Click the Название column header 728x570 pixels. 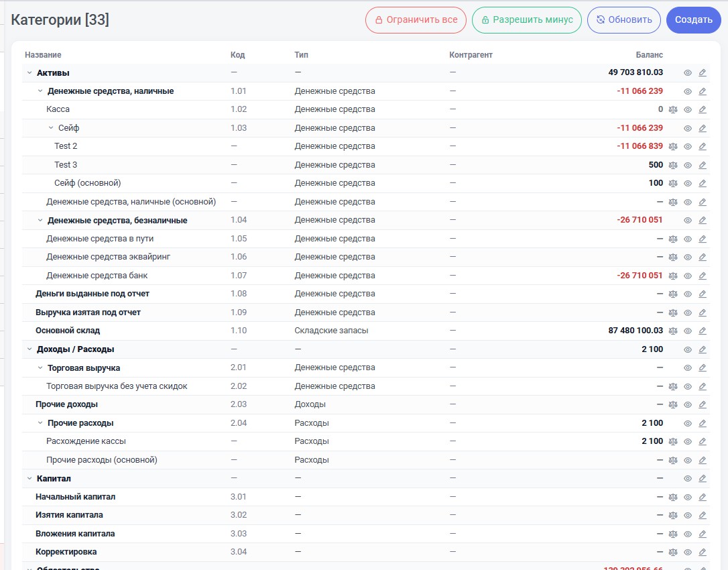[x=43, y=55]
